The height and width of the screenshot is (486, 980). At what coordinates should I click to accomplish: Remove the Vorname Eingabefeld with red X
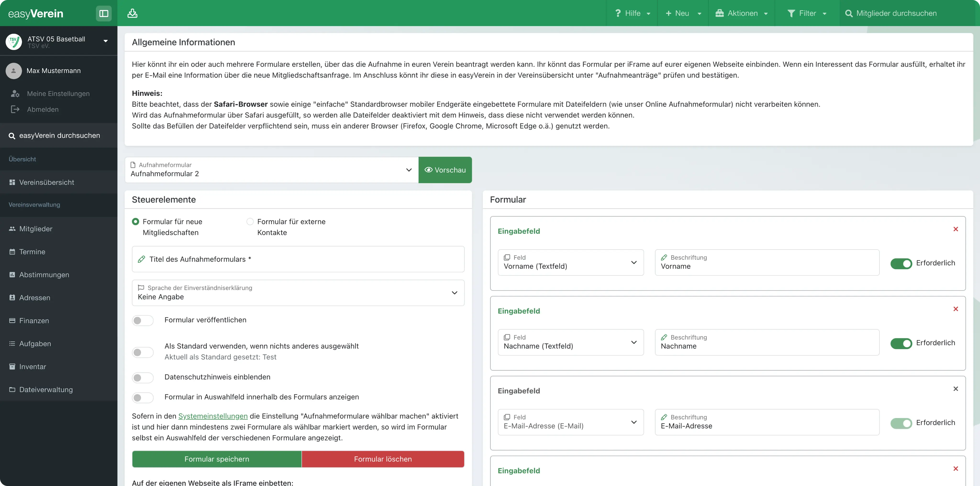pos(956,229)
